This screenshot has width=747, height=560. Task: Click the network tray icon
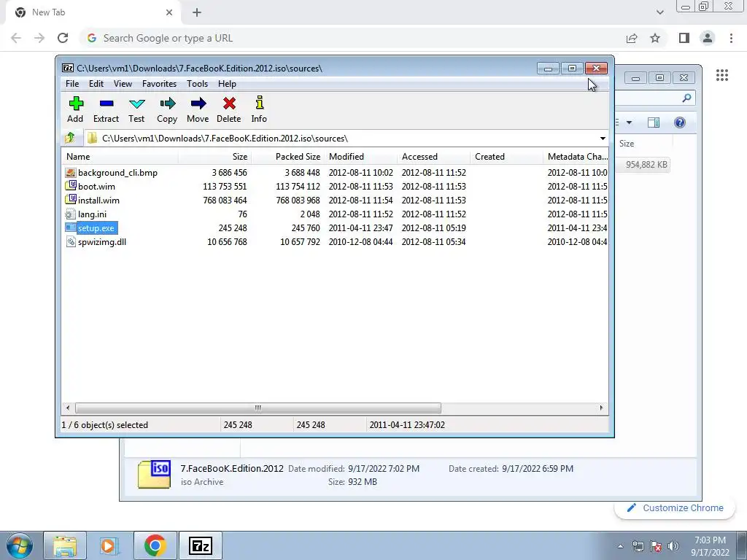tap(638, 546)
